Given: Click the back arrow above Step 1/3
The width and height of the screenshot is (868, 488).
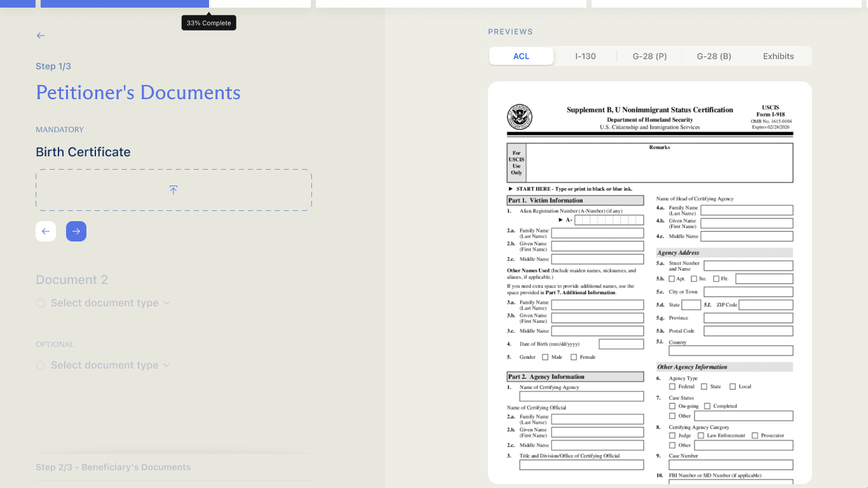Looking at the screenshot, I should [41, 36].
